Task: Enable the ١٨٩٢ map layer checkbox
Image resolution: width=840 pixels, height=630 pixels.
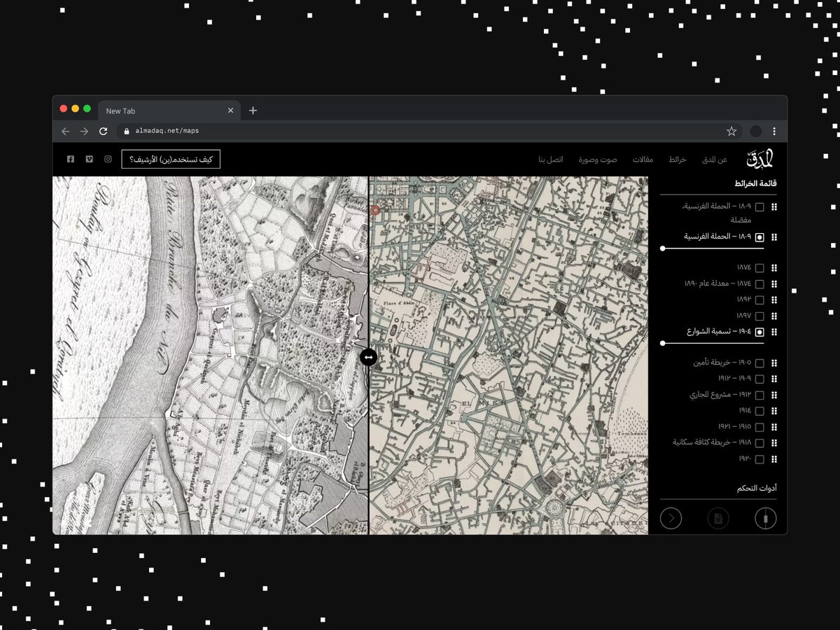Action: tap(759, 300)
